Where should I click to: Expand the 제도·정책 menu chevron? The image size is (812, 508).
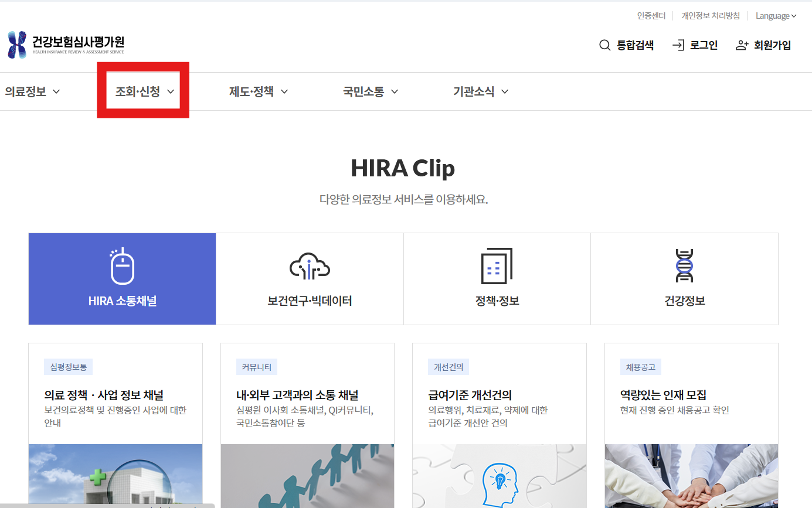pyautogui.click(x=284, y=91)
